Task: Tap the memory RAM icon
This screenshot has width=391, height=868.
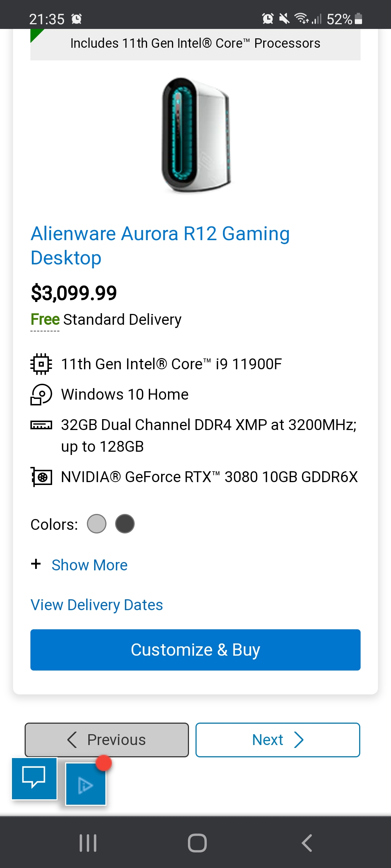Action: [41, 425]
